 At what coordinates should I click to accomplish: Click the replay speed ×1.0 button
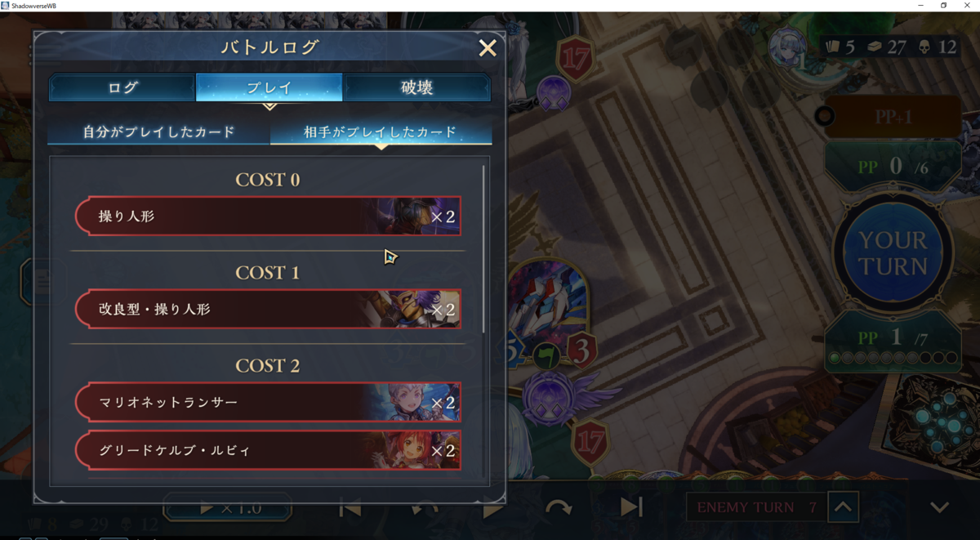pos(228,507)
